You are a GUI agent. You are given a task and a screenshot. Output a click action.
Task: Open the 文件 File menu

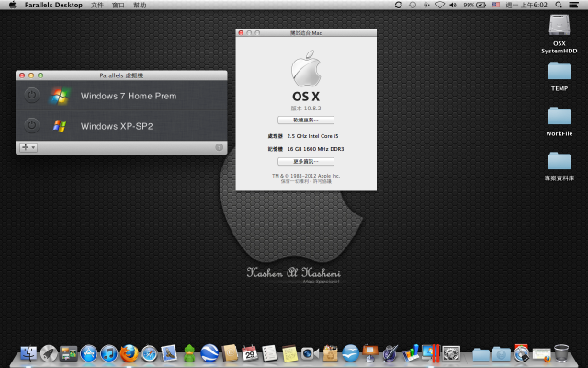pyautogui.click(x=97, y=5)
